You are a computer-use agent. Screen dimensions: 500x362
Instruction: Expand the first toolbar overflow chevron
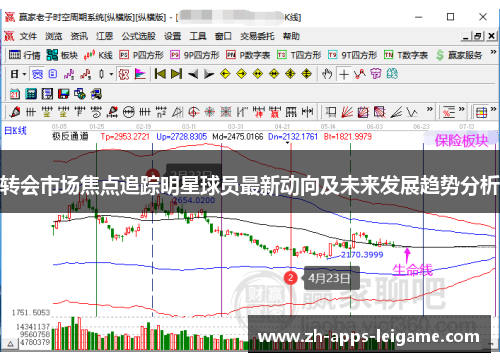[x=493, y=52]
